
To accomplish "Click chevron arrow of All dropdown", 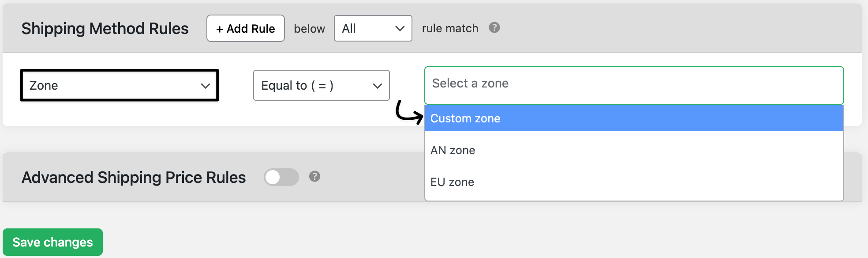I will point(400,29).
